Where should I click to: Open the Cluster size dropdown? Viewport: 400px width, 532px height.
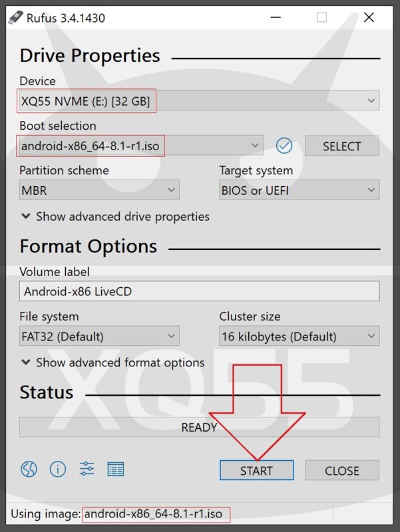(x=299, y=336)
